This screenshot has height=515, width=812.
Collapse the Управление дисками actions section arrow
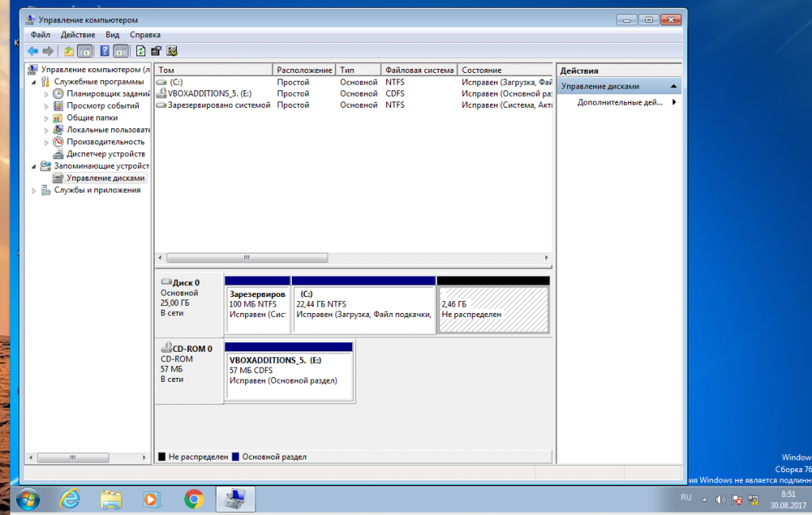coord(673,86)
